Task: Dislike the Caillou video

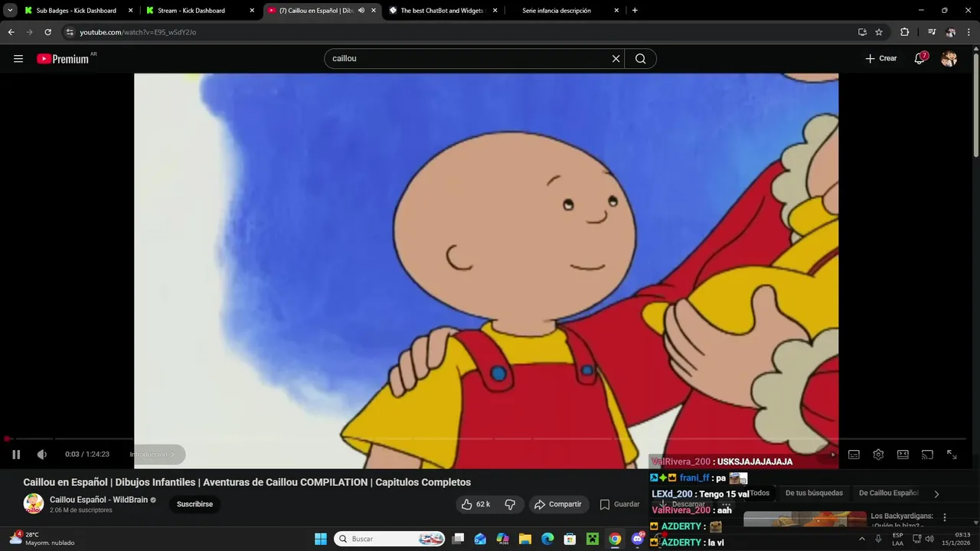Action: 510,504
